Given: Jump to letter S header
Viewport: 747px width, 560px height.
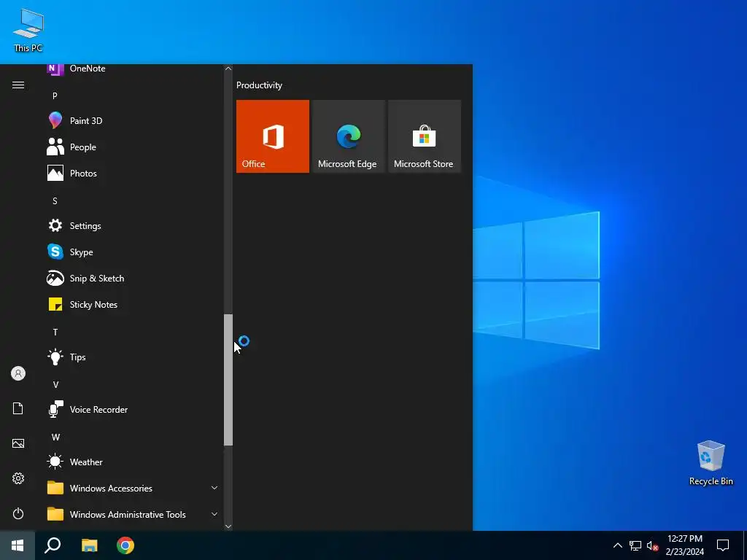Looking at the screenshot, I should pyautogui.click(x=55, y=201).
